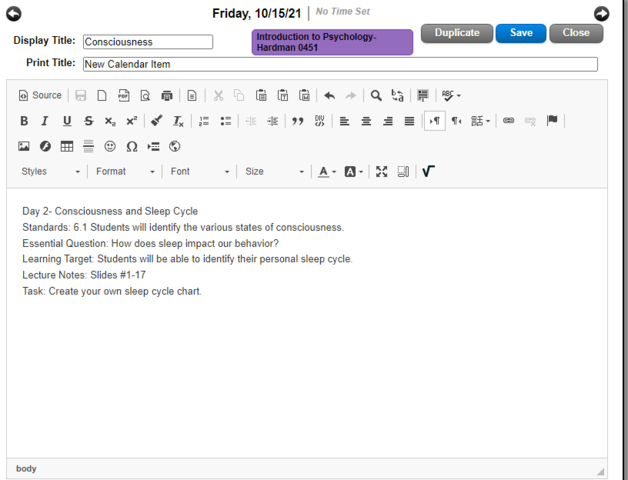Maximize the editor area
The image size is (628, 480).
click(x=382, y=171)
